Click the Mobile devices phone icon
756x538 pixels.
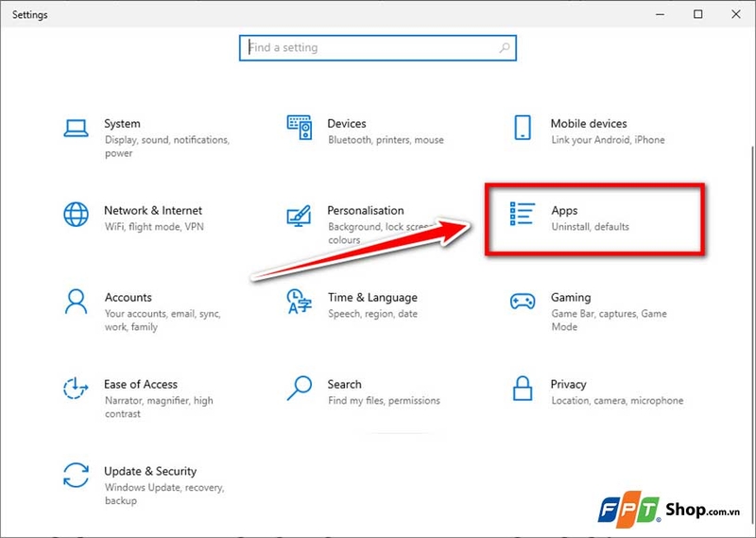[523, 128]
